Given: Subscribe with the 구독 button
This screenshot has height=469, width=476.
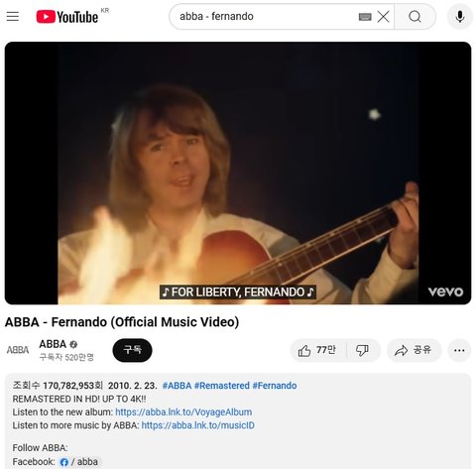Looking at the screenshot, I should 132,350.
